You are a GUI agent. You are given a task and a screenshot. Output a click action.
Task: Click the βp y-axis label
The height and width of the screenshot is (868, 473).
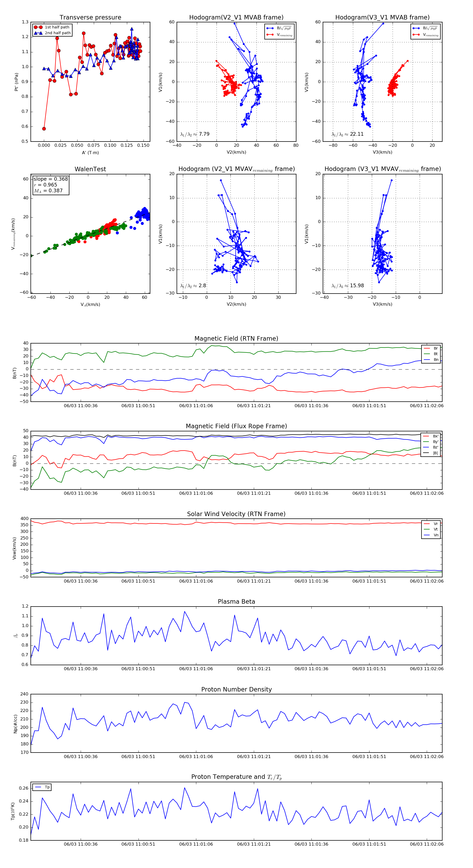[16, 635]
